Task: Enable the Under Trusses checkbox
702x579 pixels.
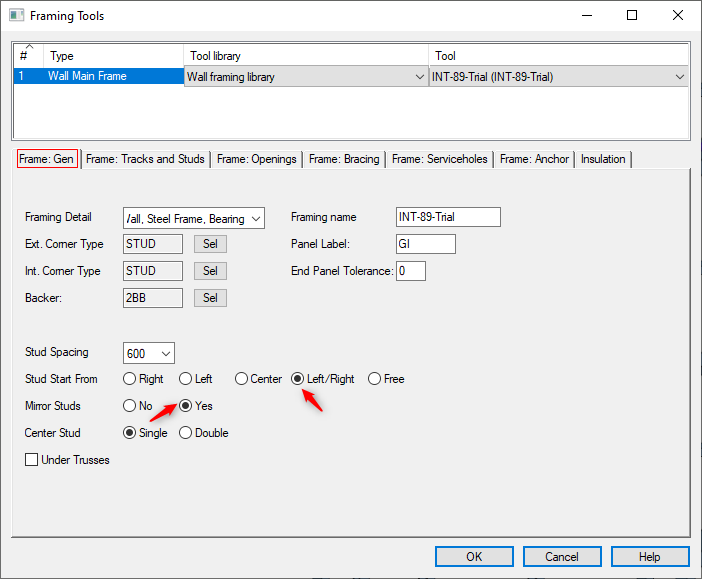Action: [x=32, y=460]
